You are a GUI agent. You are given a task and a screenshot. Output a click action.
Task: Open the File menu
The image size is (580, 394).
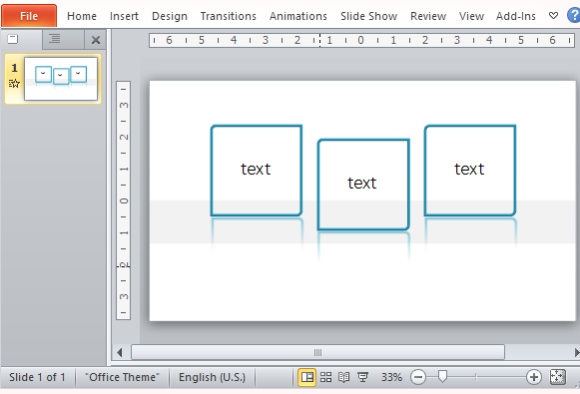(x=29, y=16)
